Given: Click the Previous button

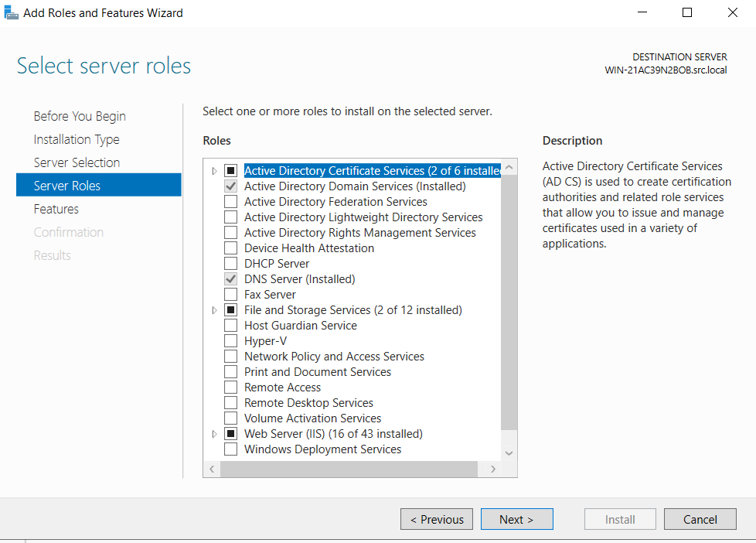Looking at the screenshot, I should [436, 519].
